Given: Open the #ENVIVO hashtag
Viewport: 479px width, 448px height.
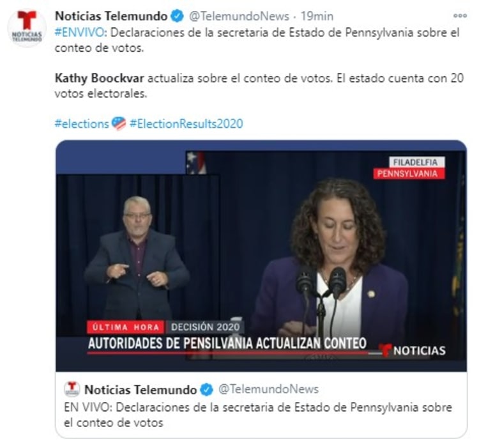Looking at the screenshot, I should coord(80,33).
